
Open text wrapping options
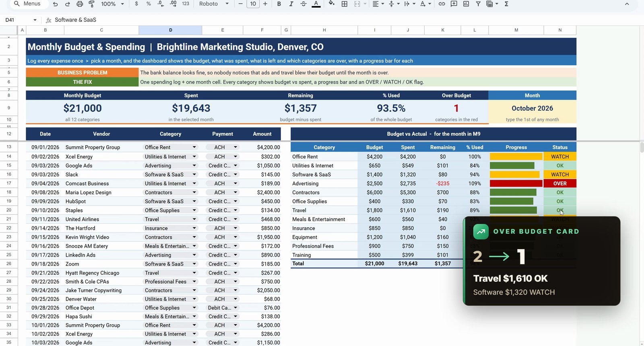409,4
